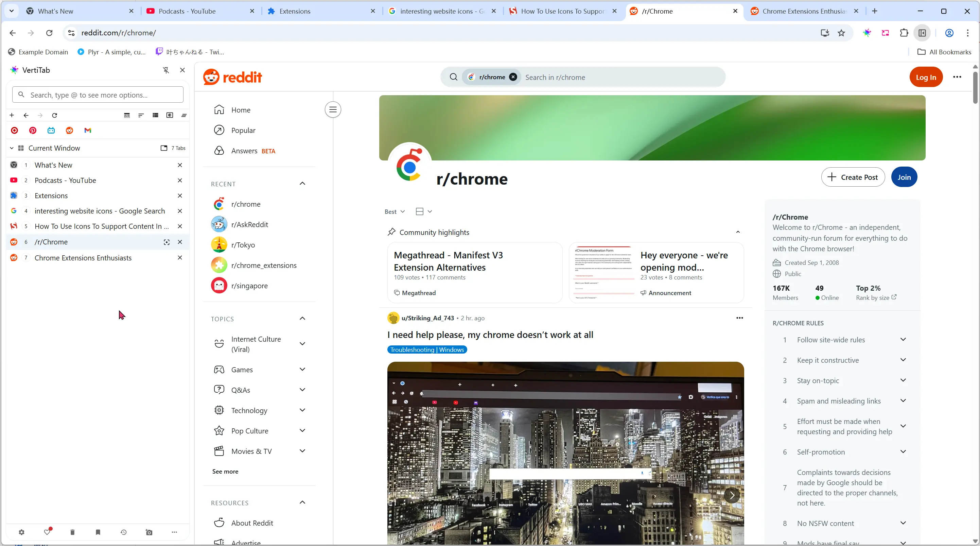The width and height of the screenshot is (980, 546).
Task: Remove r/chrome filter from search
Action: (513, 77)
